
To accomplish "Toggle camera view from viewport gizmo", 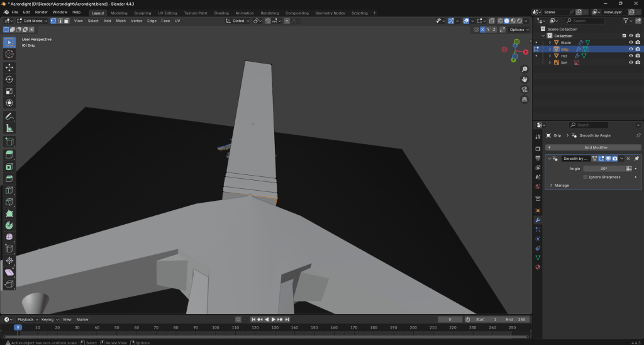I will click(x=525, y=89).
